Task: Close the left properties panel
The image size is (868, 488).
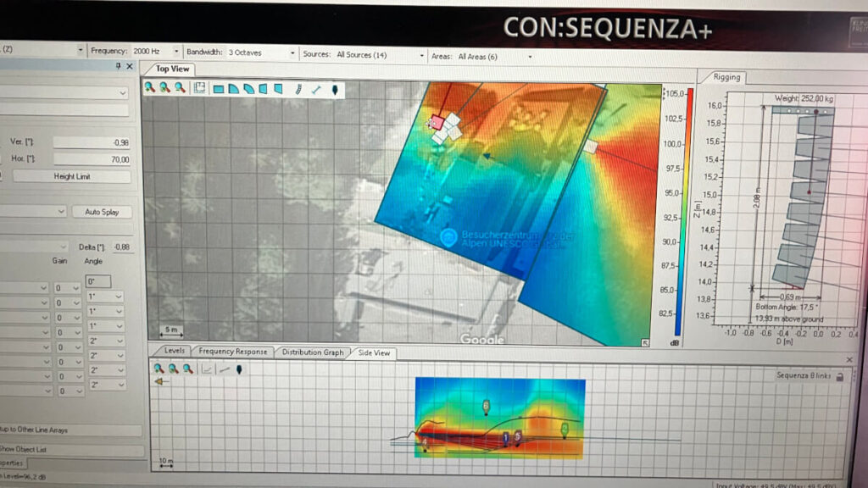Action: pos(130,66)
